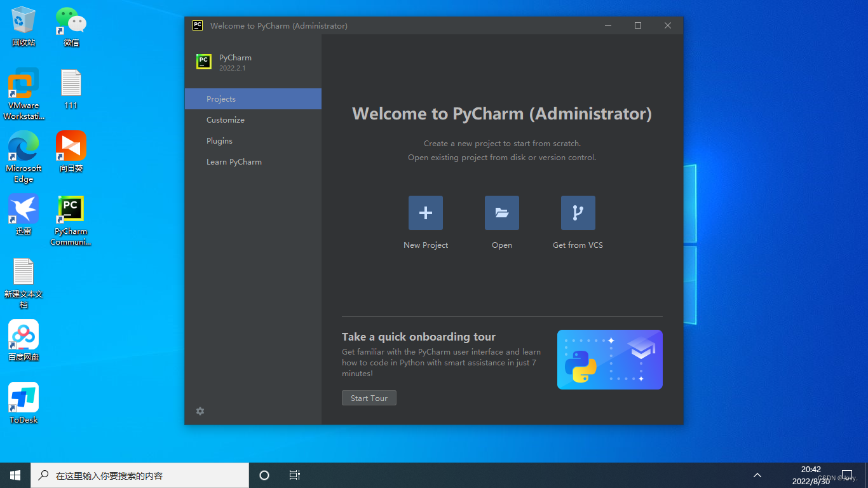This screenshot has width=868, height=488.
Task: Go to the Plugins tab
Action: tap(253, 141)
